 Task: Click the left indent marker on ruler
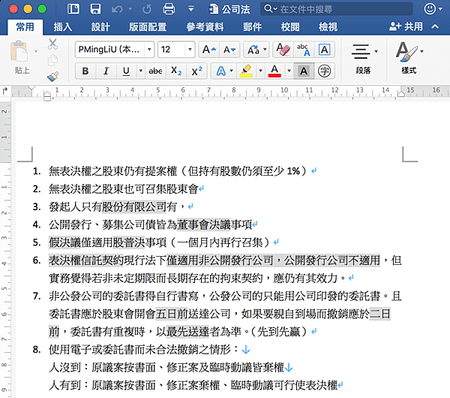pyautogui.click(x=47, y=97)
